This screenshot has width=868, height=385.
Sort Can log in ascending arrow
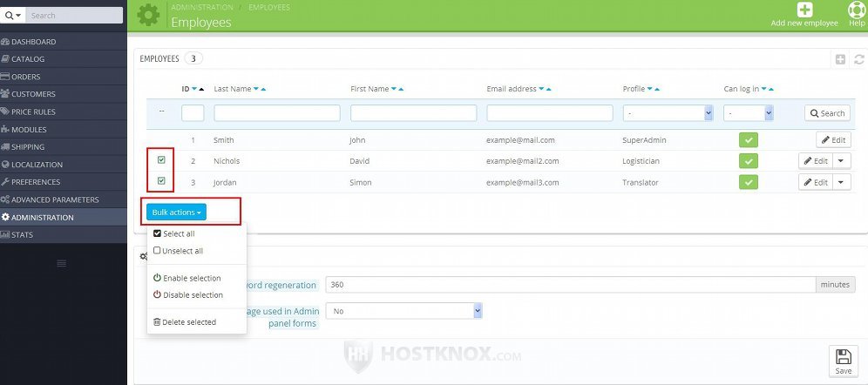pos(771,89)
